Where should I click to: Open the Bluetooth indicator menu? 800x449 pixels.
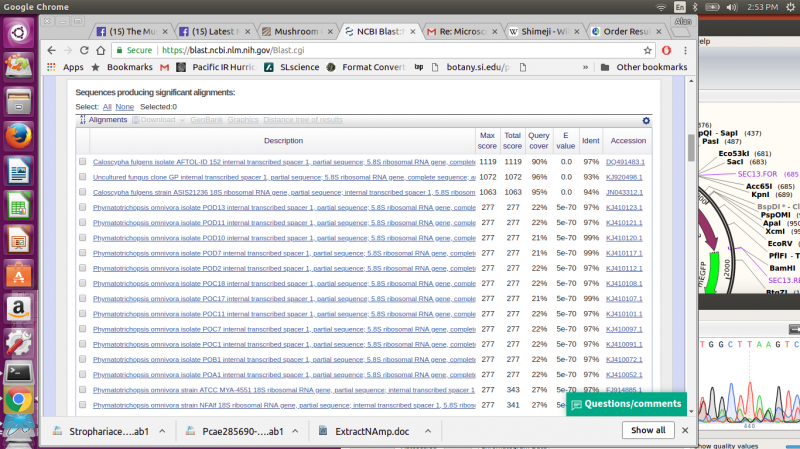click(695, 7)
